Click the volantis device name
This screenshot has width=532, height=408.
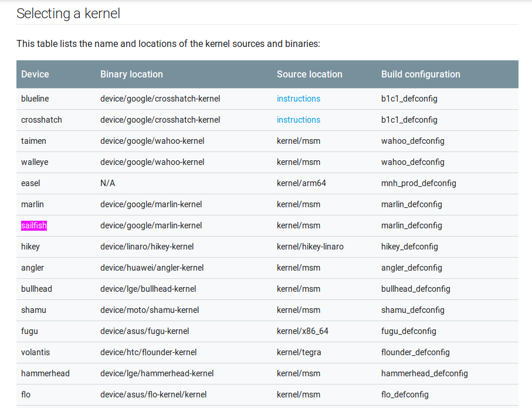(x=35, y=352)
